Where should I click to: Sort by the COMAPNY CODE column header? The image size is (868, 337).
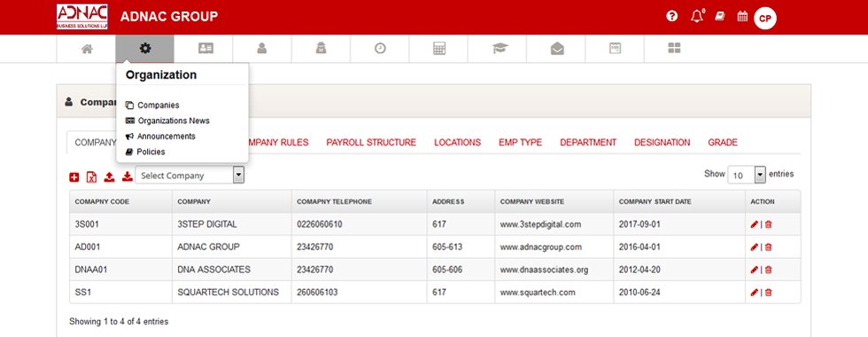click(120, 202)
